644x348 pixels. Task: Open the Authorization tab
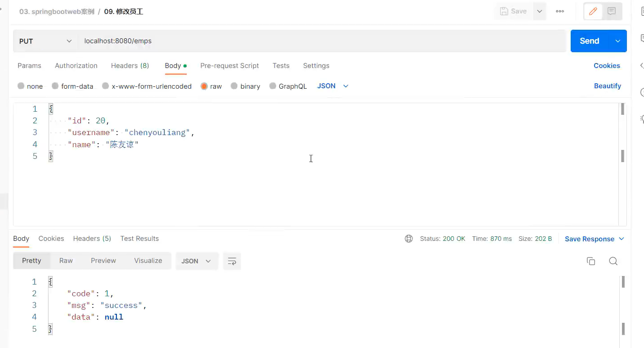point(76,66)
